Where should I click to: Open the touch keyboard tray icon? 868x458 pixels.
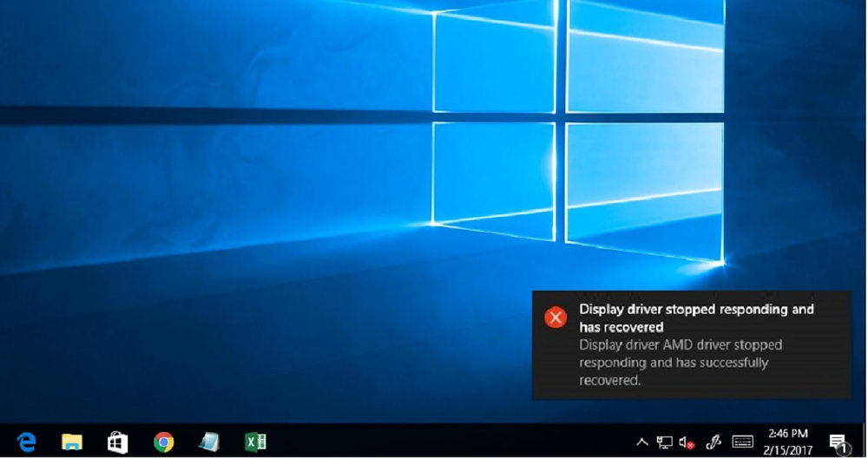(x=742, y=442)
